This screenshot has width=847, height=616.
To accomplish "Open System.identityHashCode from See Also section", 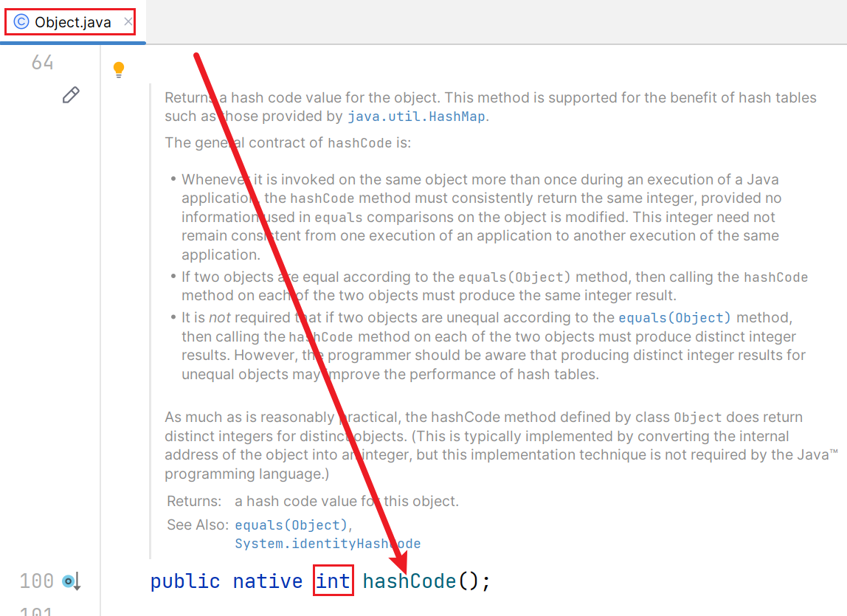I will 328,544.
